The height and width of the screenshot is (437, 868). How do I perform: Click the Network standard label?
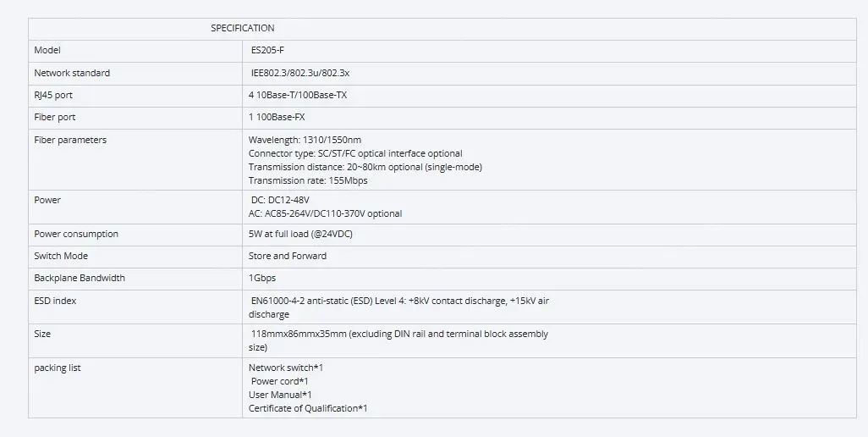pos(72,73)
